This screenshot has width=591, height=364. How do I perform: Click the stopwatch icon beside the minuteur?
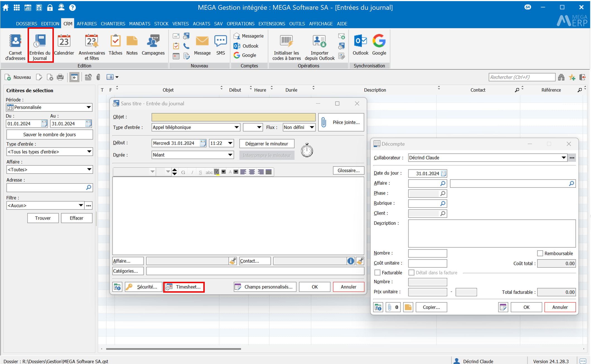[x=307, y=150]
